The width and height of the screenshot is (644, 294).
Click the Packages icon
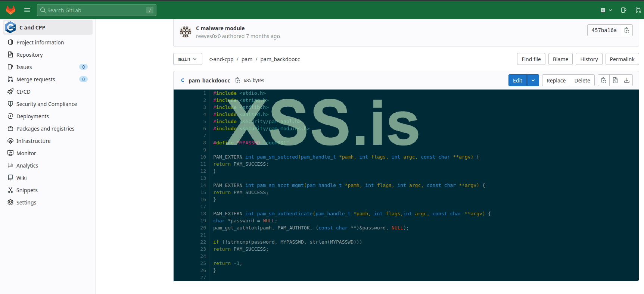click(10, 128)
